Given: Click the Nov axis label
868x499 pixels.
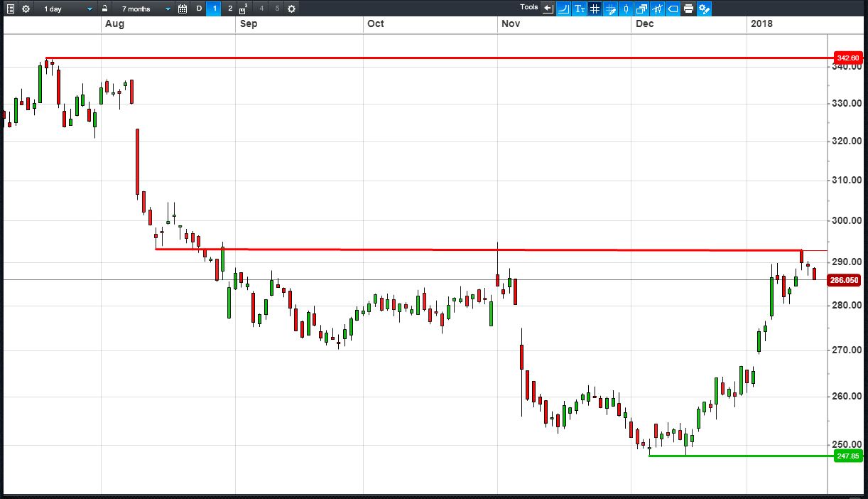Looking at the screenshot, I should (x=510, y=24).
